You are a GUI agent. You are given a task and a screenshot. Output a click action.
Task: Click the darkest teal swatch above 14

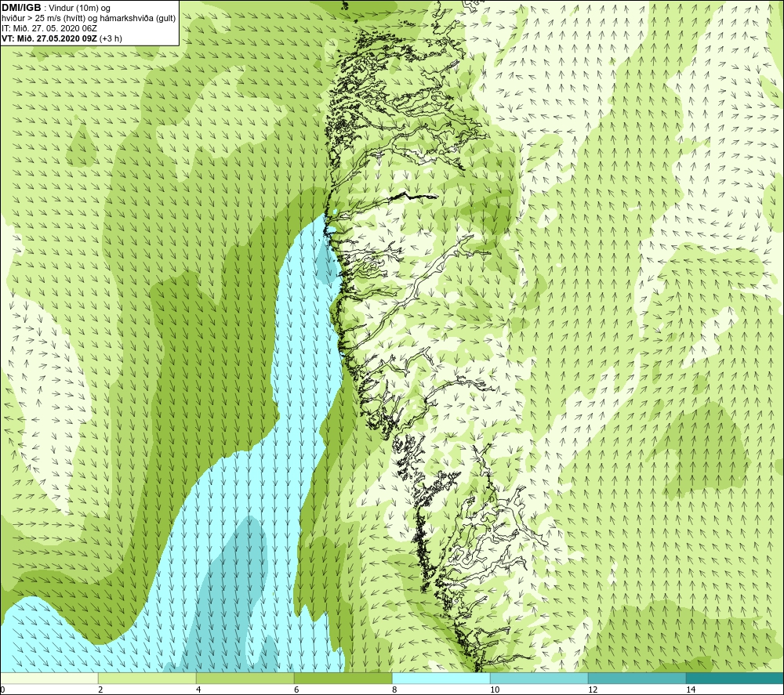(x=735, y=679)
